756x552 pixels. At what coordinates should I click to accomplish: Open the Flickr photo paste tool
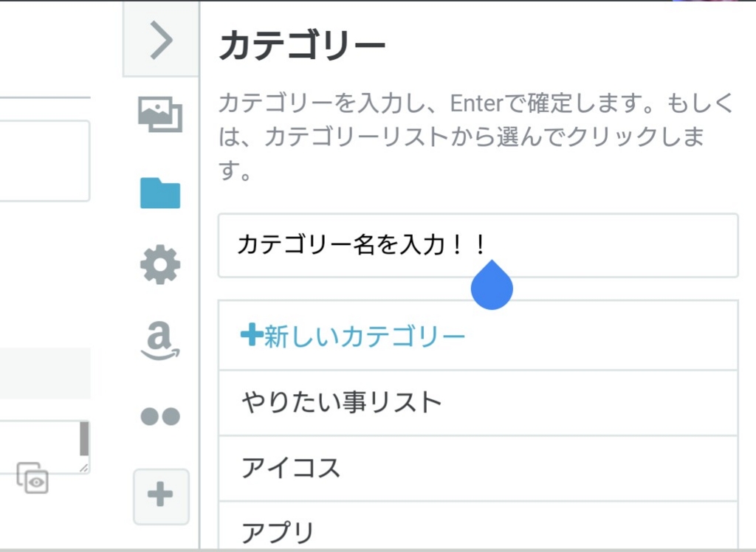(x=161, y=415)
